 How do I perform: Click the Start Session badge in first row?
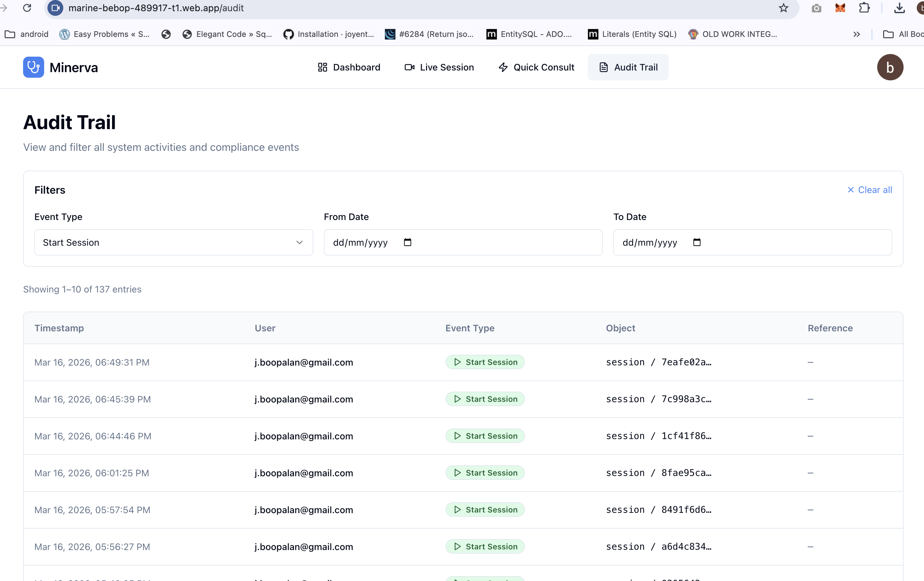(485, 362)
